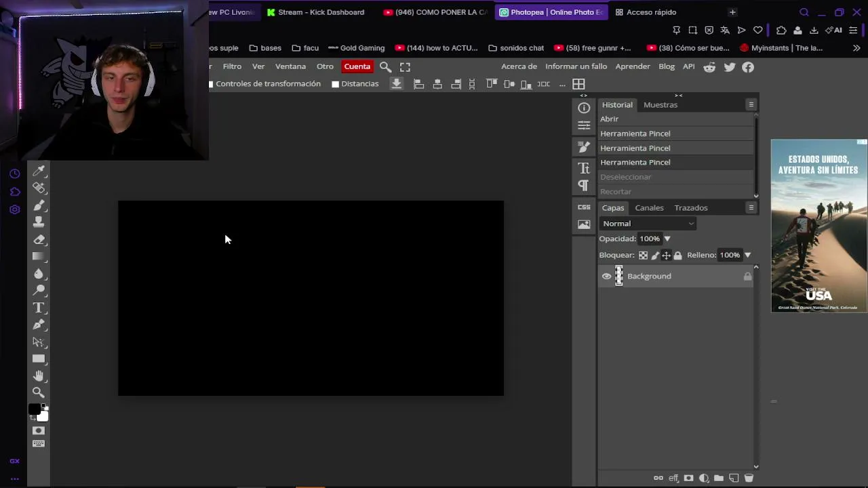Toggle fullscreen mode icon
The image size is (868, 488).
405,66
